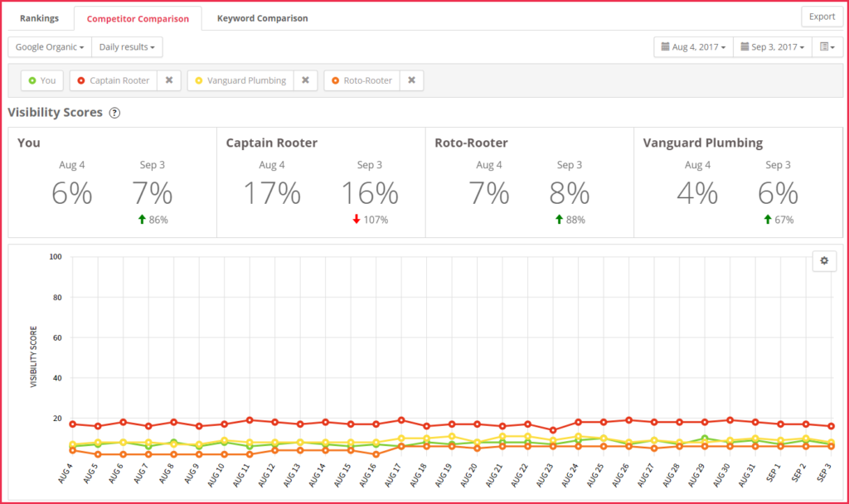Image resolution: width=849 pixels, height=504 pixels.
Task: Toggle the Captain Rooter series chip
Action: (x=114, y=80)
